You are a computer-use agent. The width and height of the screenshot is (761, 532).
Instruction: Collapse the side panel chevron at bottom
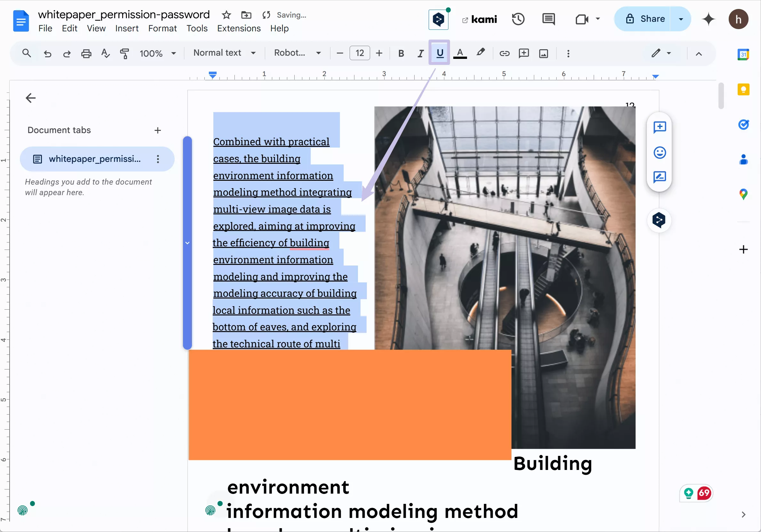[x=743, y=514]
